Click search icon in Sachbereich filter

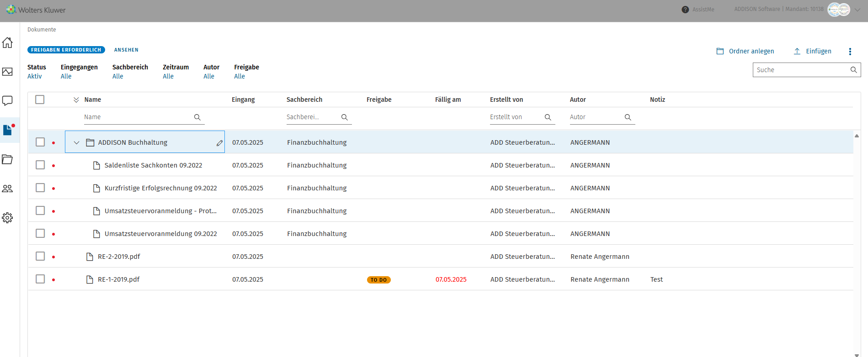point(345,117)
